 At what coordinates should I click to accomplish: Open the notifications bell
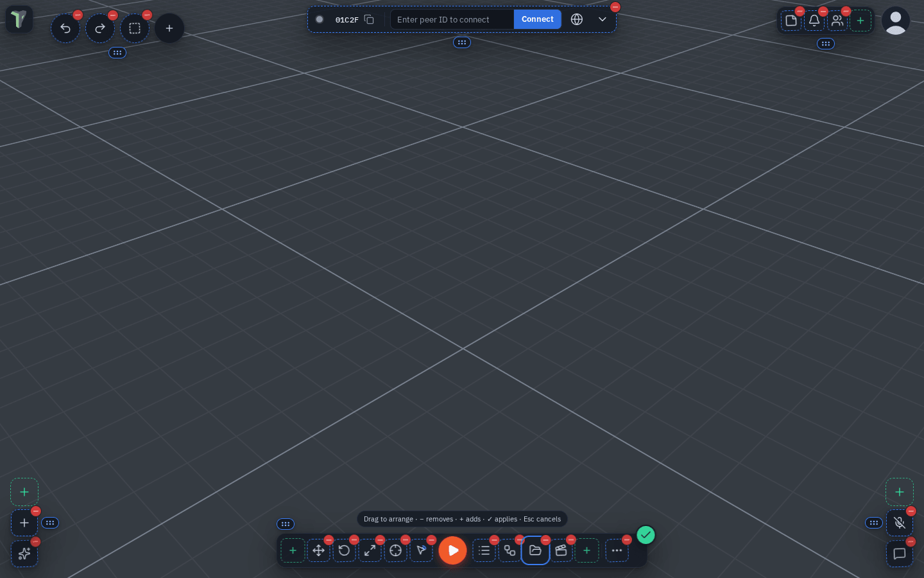pos(814,21)
